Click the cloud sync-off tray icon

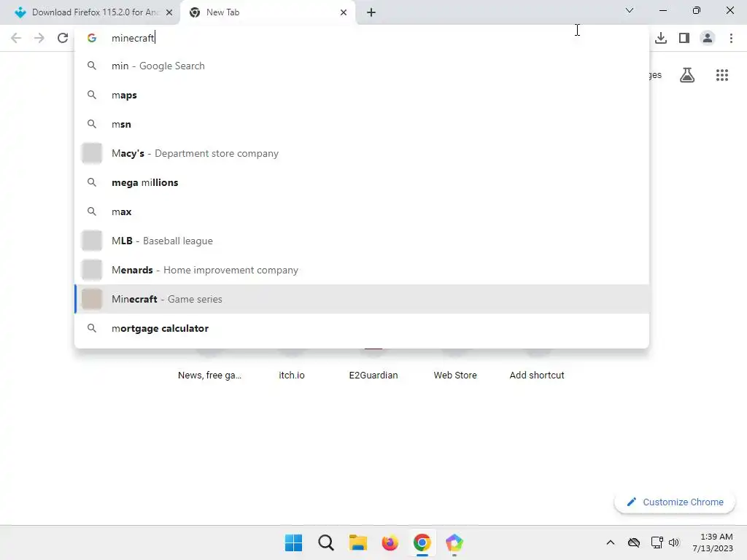634,542
